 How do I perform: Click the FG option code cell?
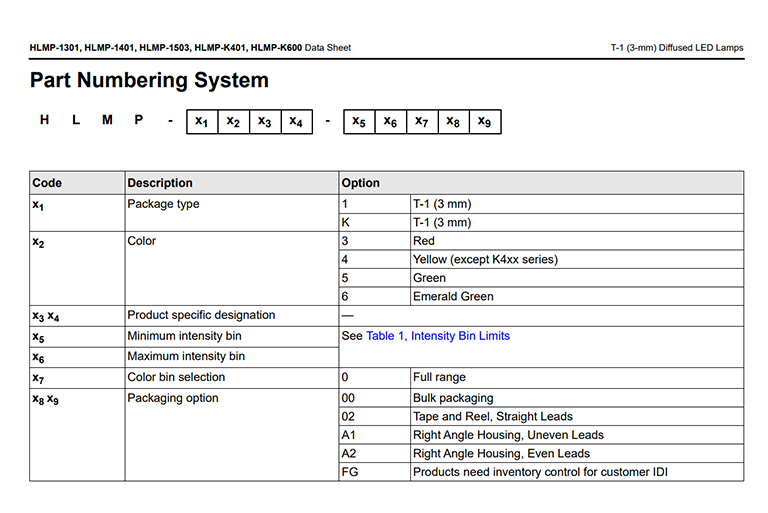click(x=375, y=472)
